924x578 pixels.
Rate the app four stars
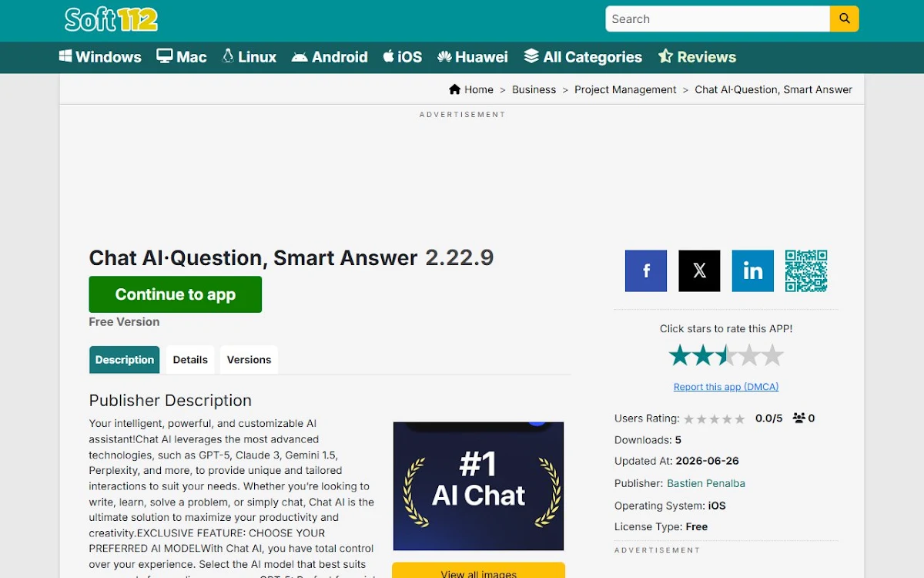tap(749, 355)
